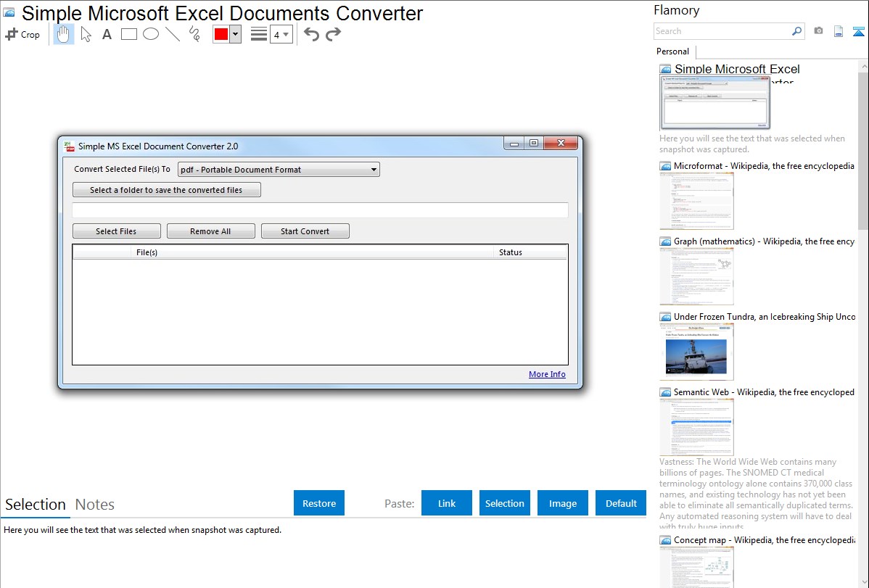Image resolution: width=869 pixels, height=588 pixels.
Task: Open Simple Microsoft Excel snapshot thumbnail
Action: click(x=715, y=102)
